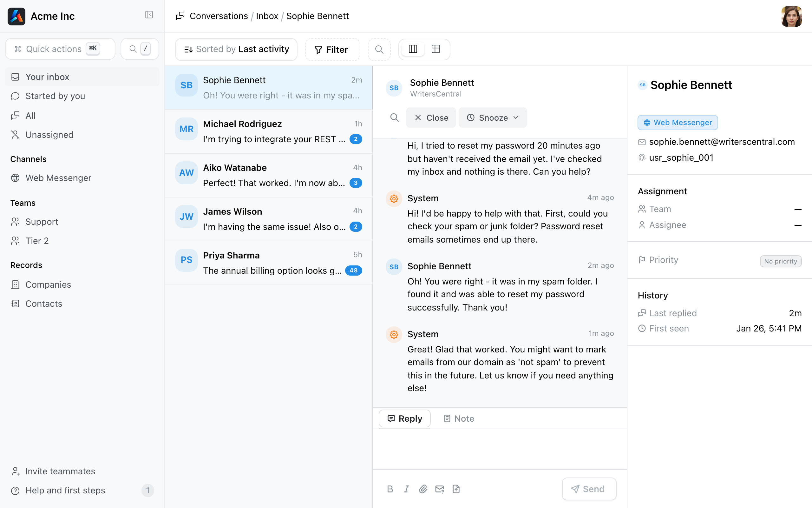Screen dimensions: 812x508
Task: Open Companies records
Action: coord(82,284)
